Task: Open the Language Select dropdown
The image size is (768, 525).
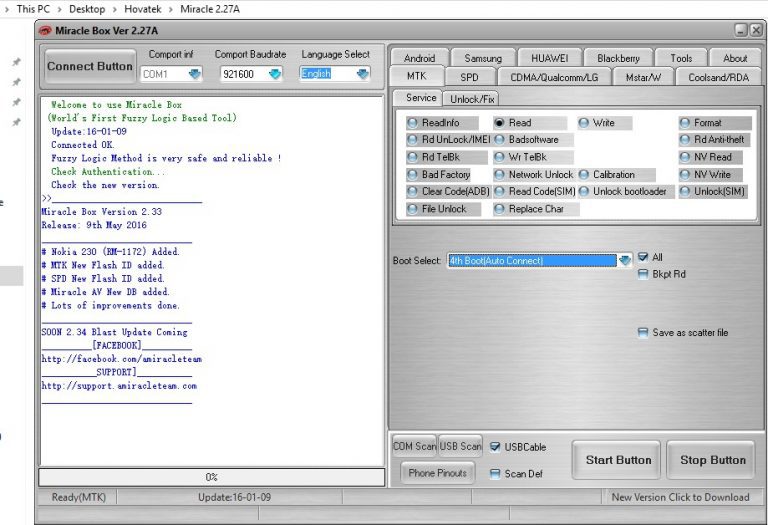Action: [x=362, y=74]
